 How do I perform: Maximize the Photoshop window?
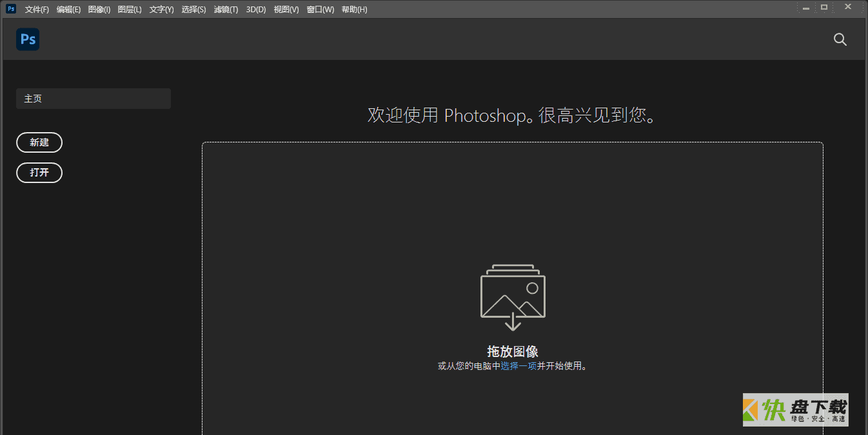coord(824,7)
